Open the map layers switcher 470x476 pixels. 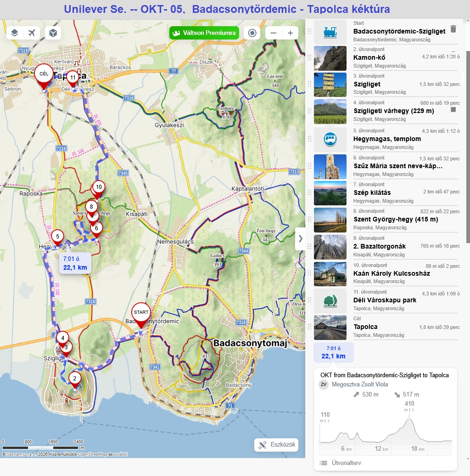(15, 33)
